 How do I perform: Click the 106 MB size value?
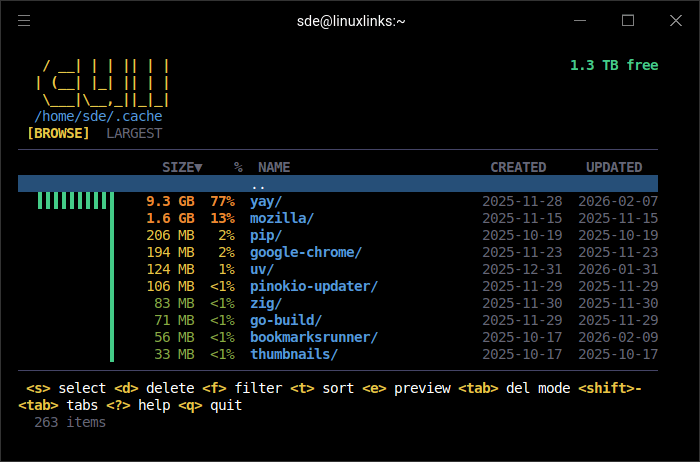[171, 286]
